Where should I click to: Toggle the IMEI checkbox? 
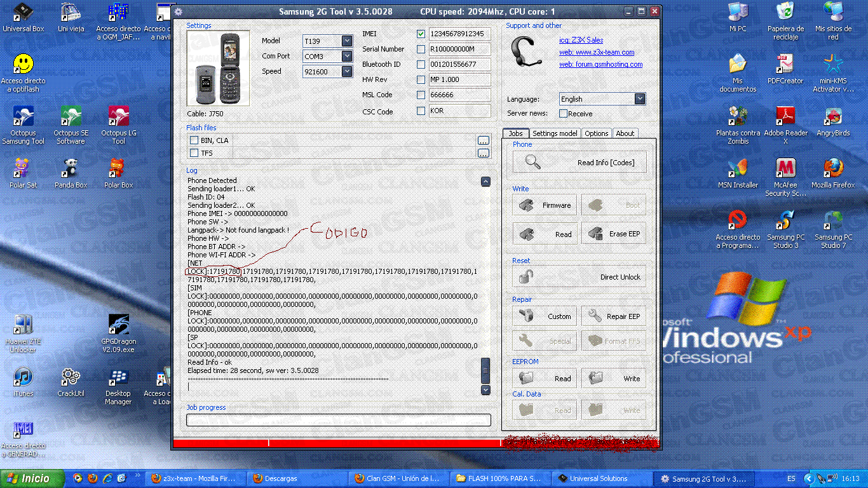pyautogui.click(x=421, y=34)
